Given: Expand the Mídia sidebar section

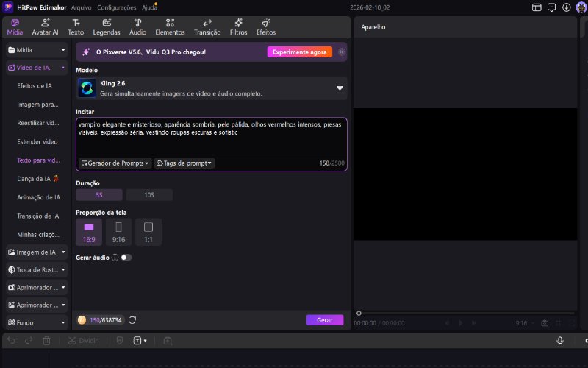Looking at the screenshot, I should [x=37, y=50].
